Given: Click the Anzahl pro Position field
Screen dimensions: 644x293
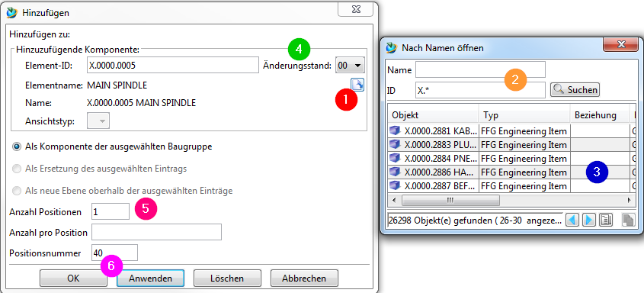Looking at the screenshot, I should click(156, 232).
